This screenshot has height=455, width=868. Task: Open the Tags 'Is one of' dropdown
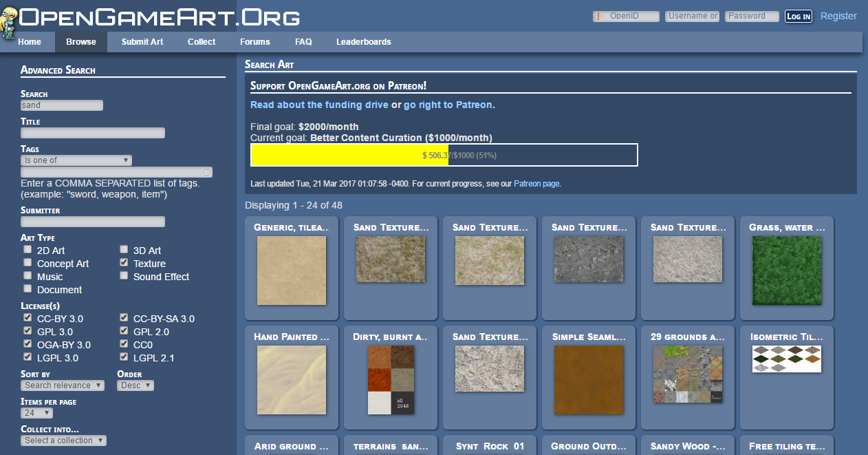coord(76,160)
